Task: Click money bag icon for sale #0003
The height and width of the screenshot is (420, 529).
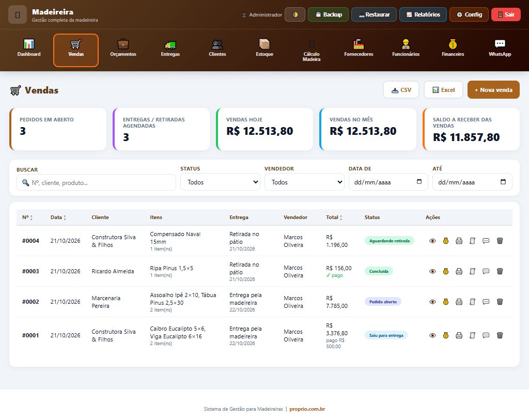Action: (446, 271)
